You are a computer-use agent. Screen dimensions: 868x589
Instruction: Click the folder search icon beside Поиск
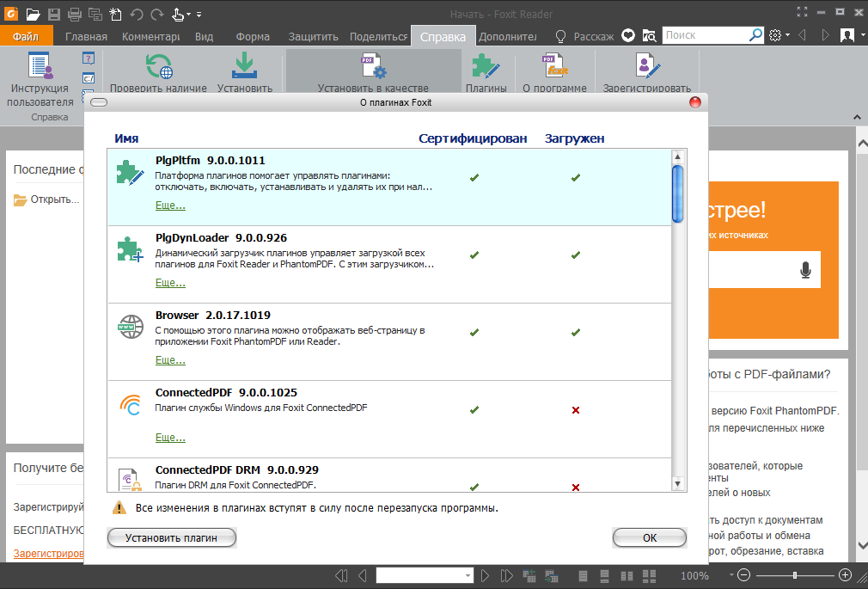click(649, 36)
